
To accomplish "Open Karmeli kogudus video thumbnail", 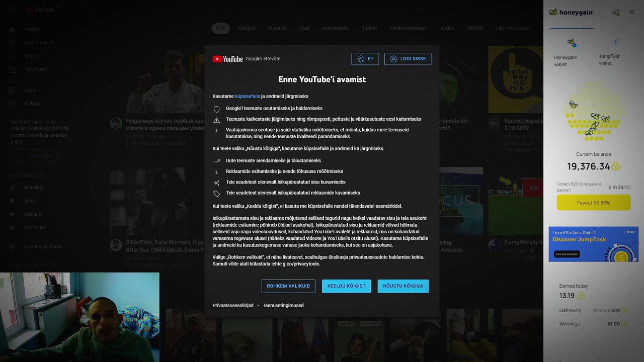I will coord(516,79).
